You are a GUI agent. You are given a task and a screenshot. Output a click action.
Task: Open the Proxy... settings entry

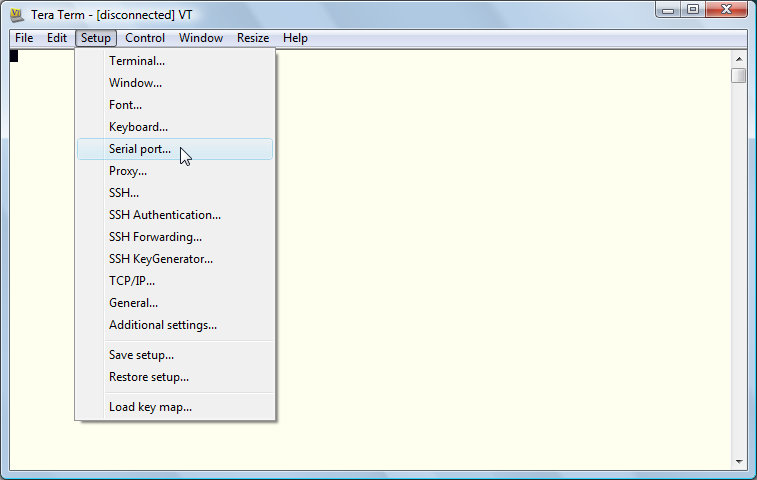click(x=128, y=171)
